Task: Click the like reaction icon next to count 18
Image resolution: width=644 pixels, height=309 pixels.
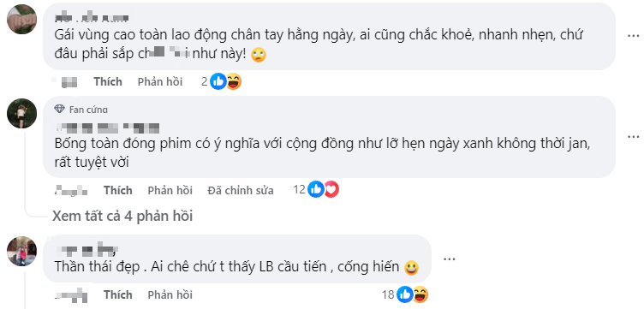Action: (x=404, y=294)
